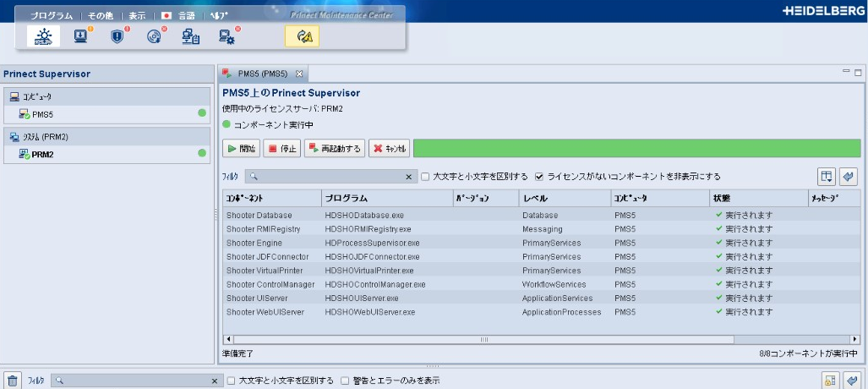Click the table scrollbar right arrow
The height and width of the screenshot is (389, 868).
click(856, 339)
